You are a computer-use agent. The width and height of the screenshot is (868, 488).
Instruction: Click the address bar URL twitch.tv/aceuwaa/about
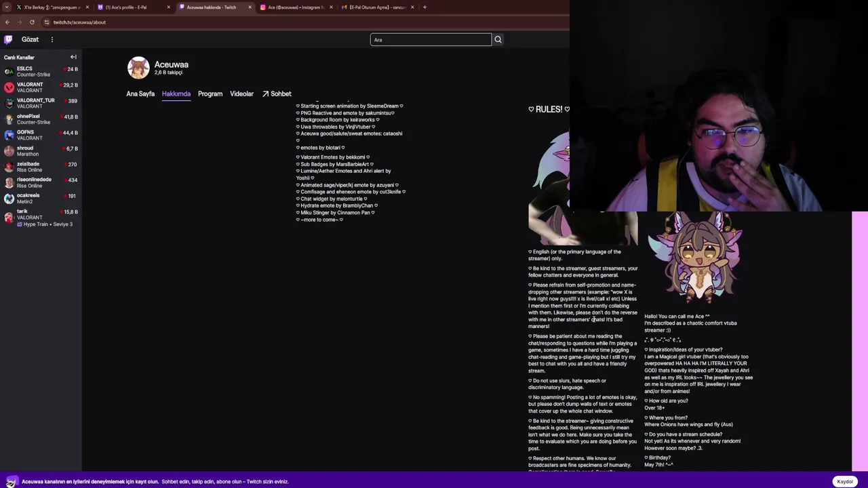pyautogui.click(x=79, y=22)
